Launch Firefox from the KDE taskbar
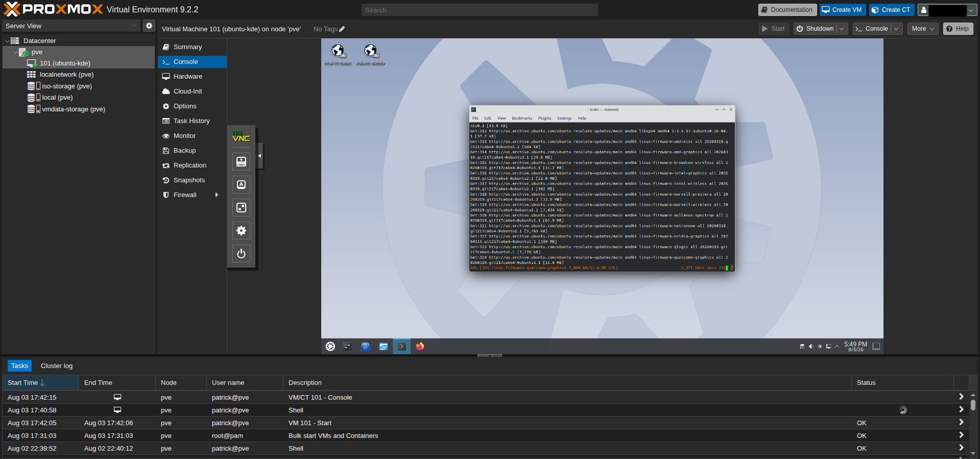The width and height of the screenshot is (980, 459). (420, 346)
